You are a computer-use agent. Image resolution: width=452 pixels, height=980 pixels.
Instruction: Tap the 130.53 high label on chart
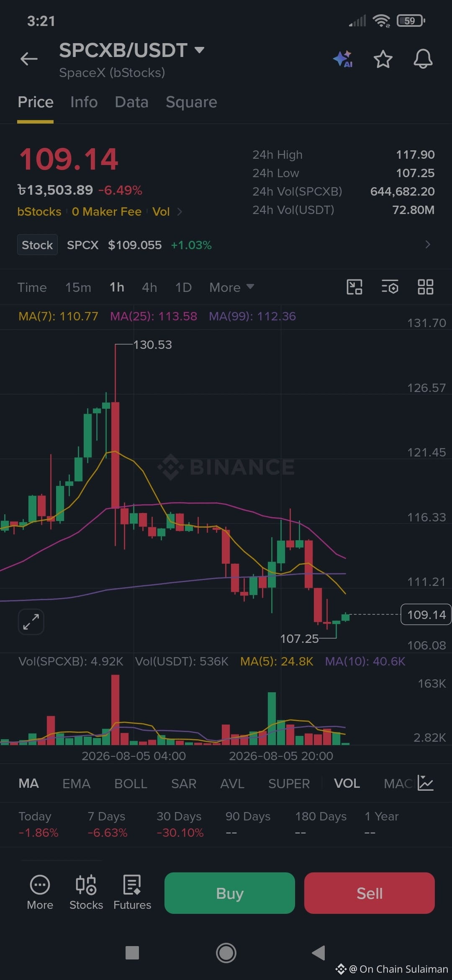click(153, 345)
